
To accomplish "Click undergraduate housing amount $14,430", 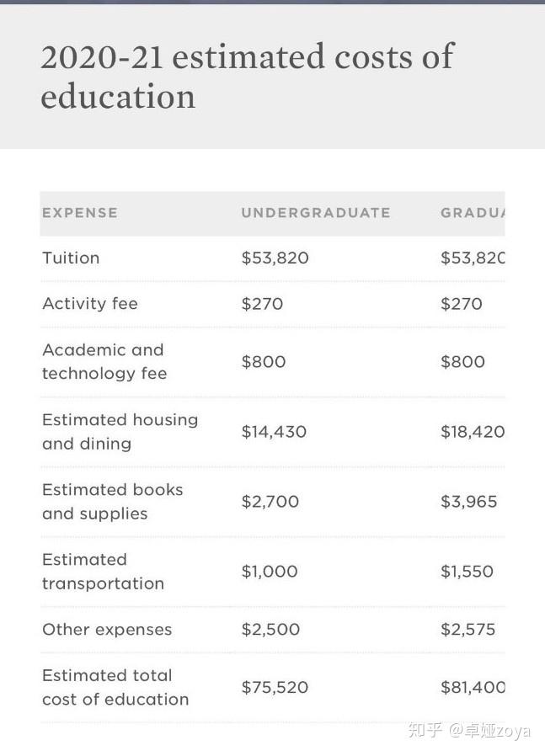I will point(274,432).
